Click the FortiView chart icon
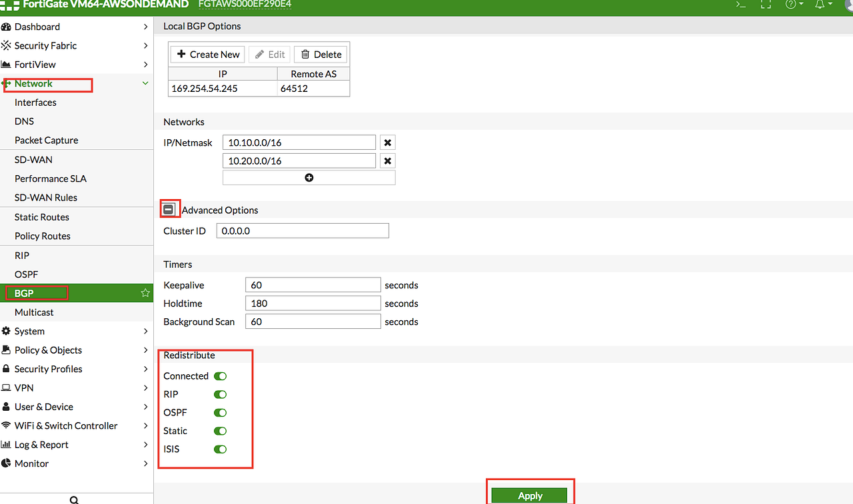The image size is (853, 504). tap(6, 65)
